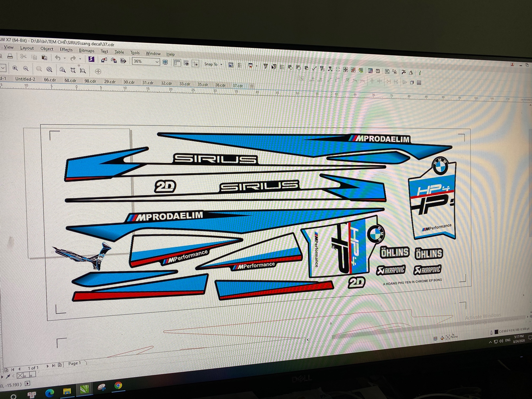Click the Full-screen preview icon
The image size is (532, 399).
[165, 62]
